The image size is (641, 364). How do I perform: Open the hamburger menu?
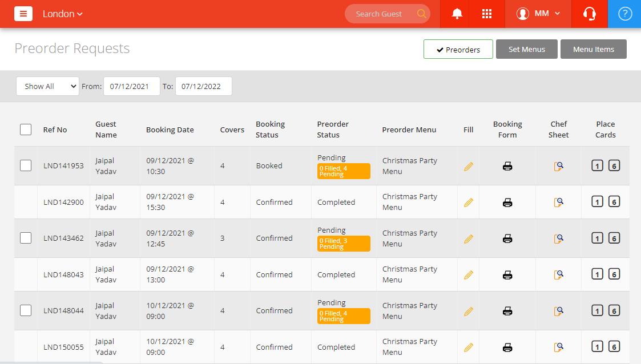click(x=23, y=14)
